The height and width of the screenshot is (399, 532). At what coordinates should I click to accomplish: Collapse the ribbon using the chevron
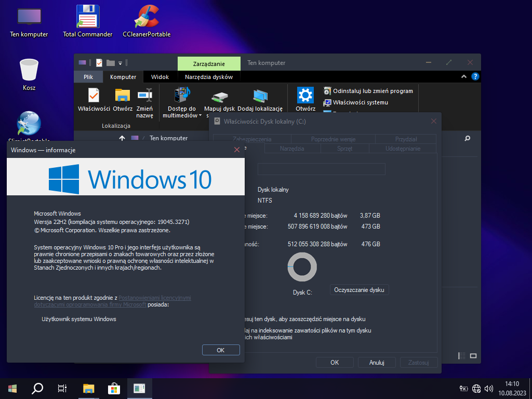click(x=464, y=76)
